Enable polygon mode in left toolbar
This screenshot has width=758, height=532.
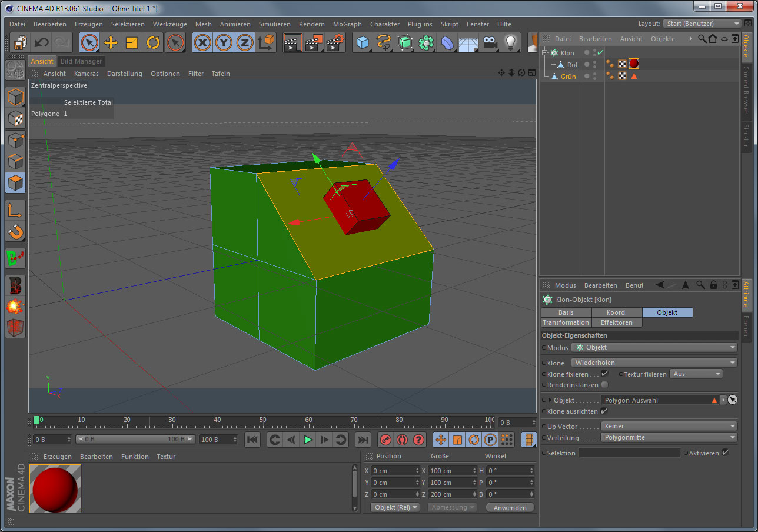click(x=15, y=182)
